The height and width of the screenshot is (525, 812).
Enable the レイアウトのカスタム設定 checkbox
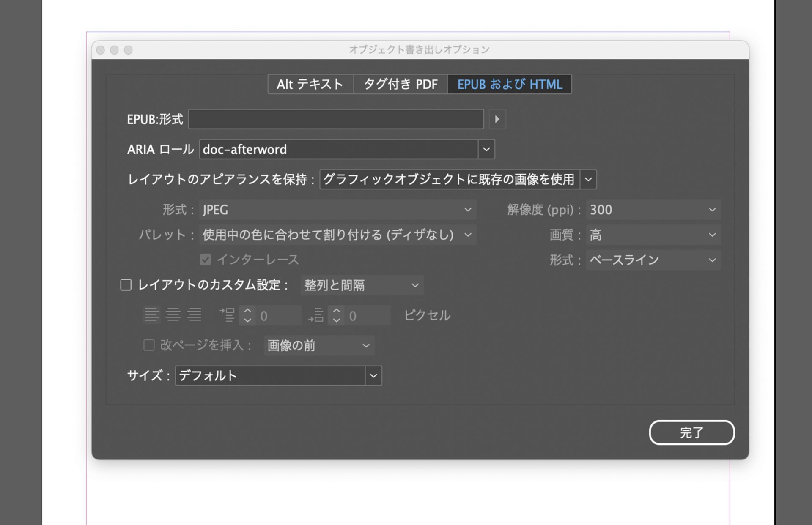point(126,285)
